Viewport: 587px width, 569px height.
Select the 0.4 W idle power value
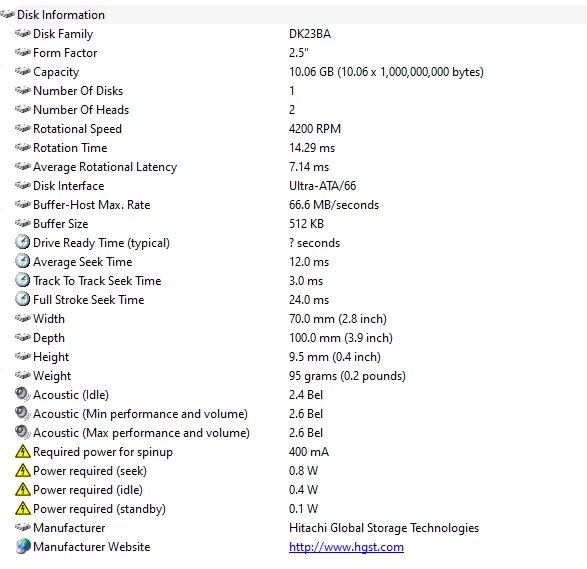click(x=303, y=490)
